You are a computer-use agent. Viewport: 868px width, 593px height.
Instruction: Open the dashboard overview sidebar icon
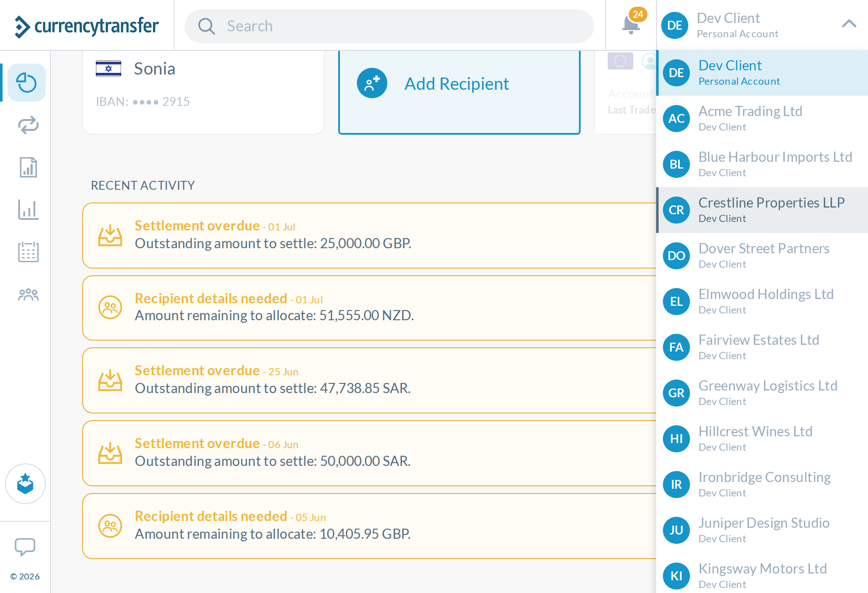pos(27,83)
